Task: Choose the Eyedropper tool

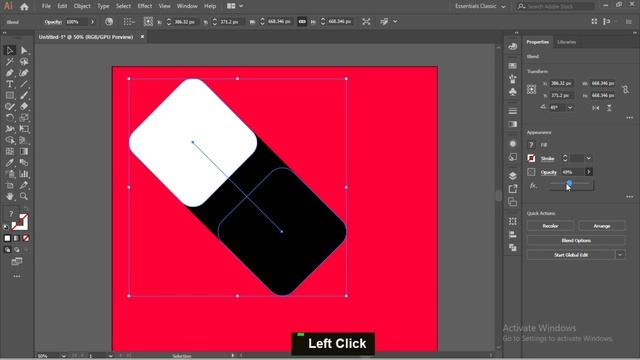Action: coord(9,163)
